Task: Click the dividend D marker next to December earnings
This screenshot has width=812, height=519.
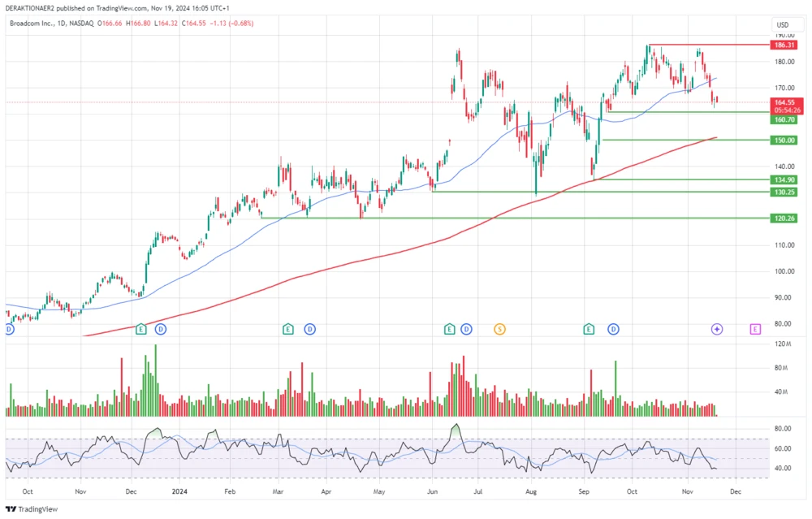Action: tap(160, 330)
